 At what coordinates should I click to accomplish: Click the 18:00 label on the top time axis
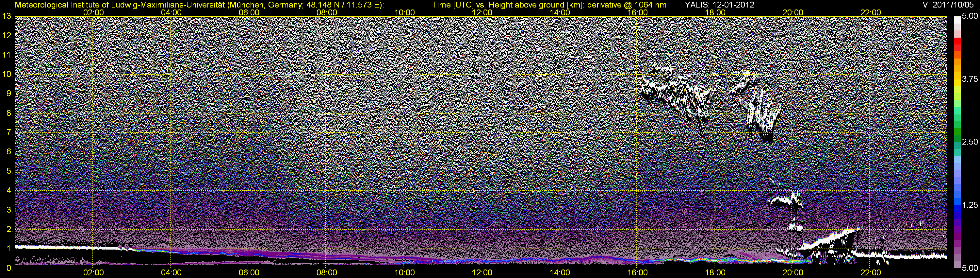tap(715, 12)
